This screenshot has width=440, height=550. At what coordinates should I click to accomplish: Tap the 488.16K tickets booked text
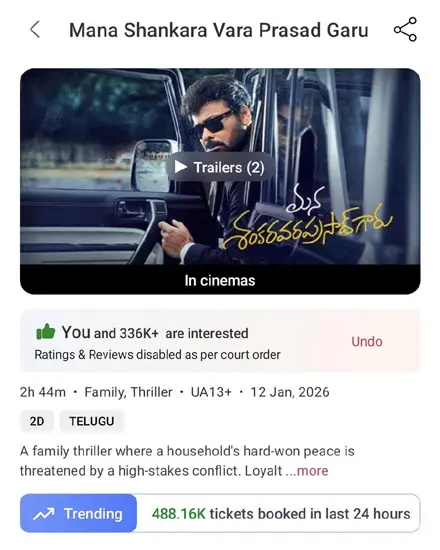281,514
